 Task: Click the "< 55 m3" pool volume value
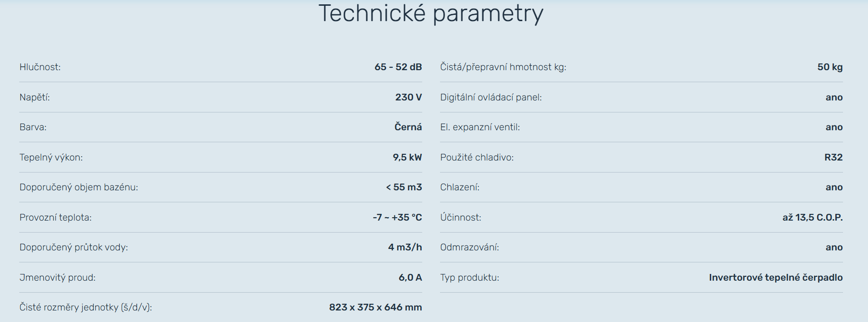click(403, 187)
